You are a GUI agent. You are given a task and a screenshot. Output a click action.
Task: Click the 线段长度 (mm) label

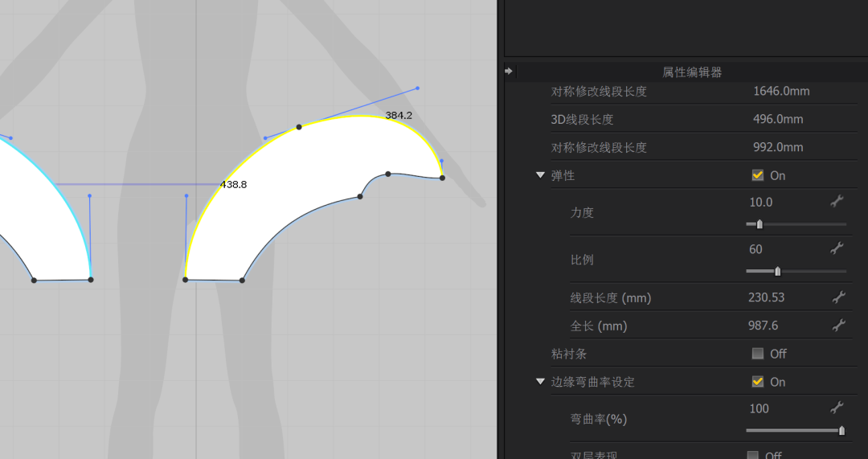(x=611, y=298)
